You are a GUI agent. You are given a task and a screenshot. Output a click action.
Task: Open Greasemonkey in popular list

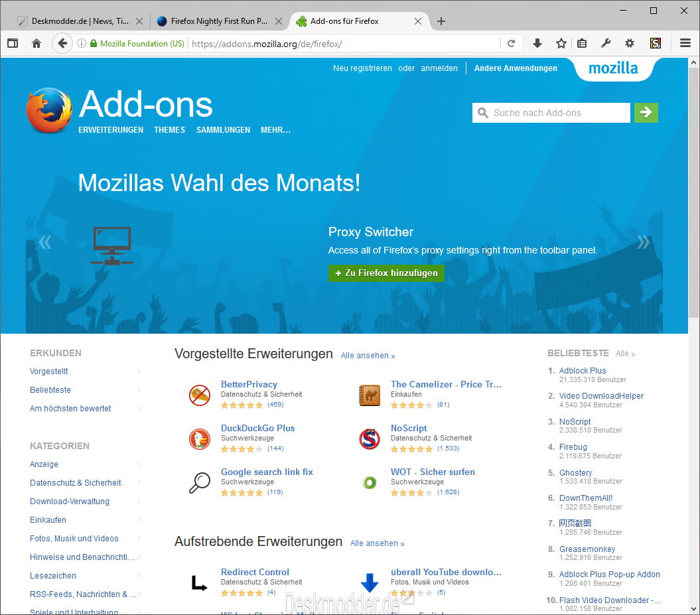[587, 549]
